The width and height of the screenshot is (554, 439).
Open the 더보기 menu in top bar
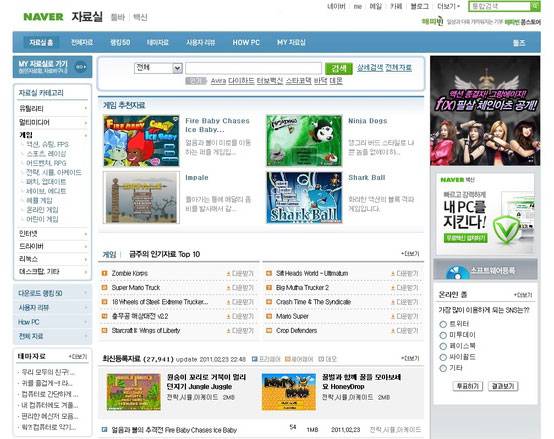(448, 6)
